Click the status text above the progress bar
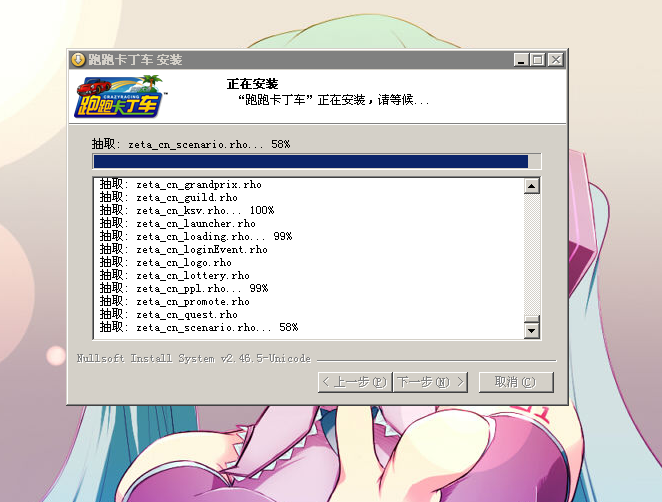This screenshot has height=502, width=662. coord(191,144)
